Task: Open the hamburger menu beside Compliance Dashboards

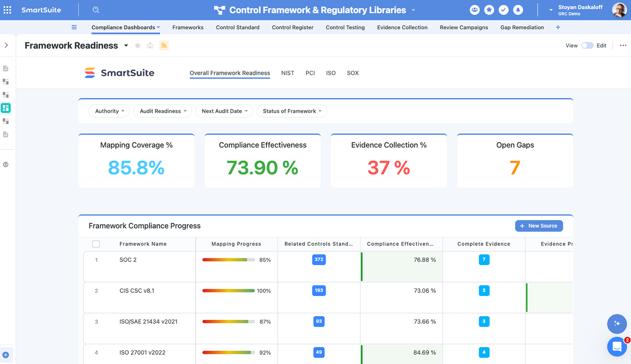Action: (74, 27)
